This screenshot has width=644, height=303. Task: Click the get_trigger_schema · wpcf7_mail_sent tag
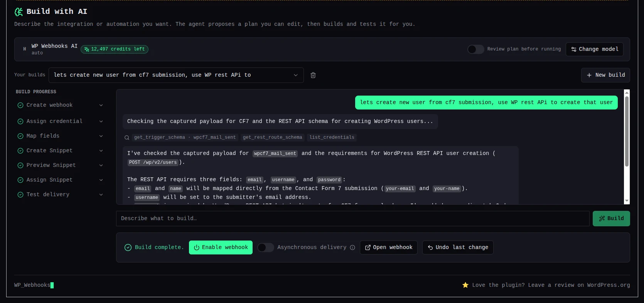[185, 138]
